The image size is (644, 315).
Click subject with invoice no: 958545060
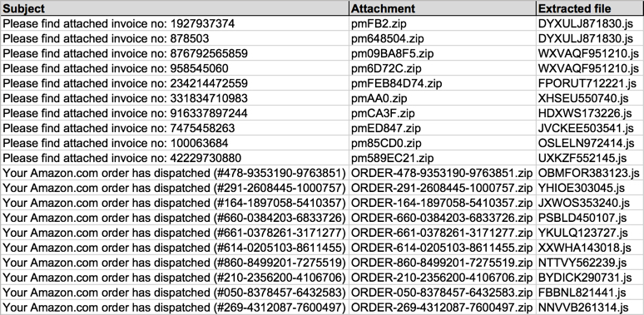click(175, 68)
